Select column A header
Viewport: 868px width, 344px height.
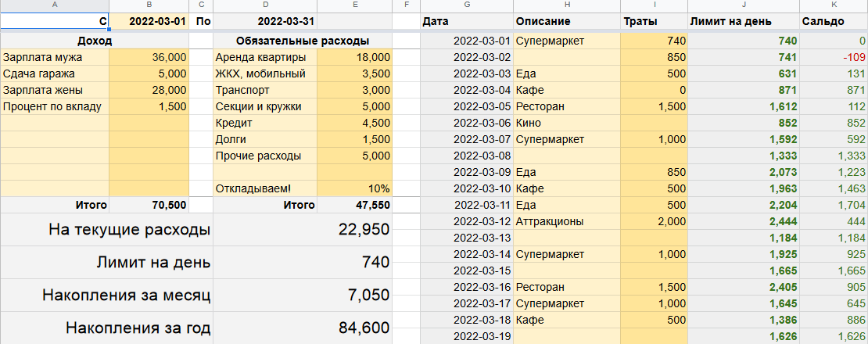[x=55, y=5]
